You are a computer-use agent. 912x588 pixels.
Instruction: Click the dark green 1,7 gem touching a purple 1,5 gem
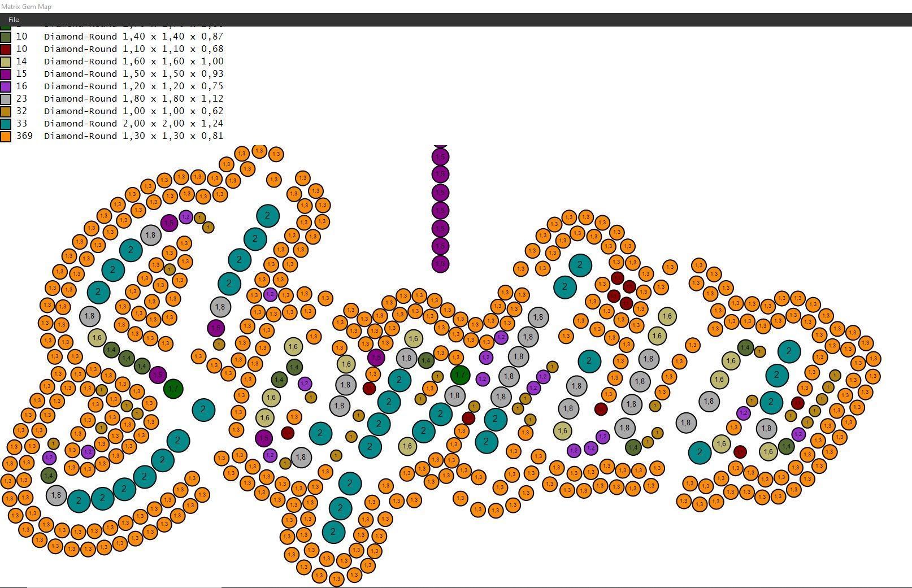point(173,389)
